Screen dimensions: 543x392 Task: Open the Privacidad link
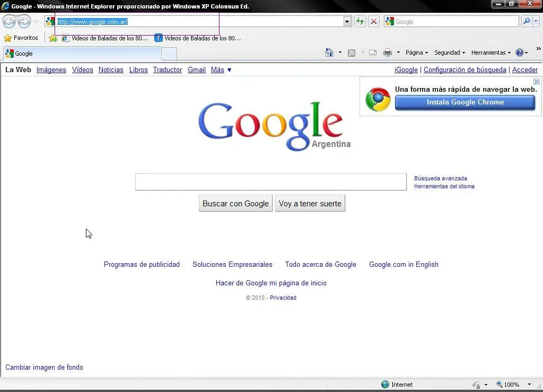(x=283, y=298)
